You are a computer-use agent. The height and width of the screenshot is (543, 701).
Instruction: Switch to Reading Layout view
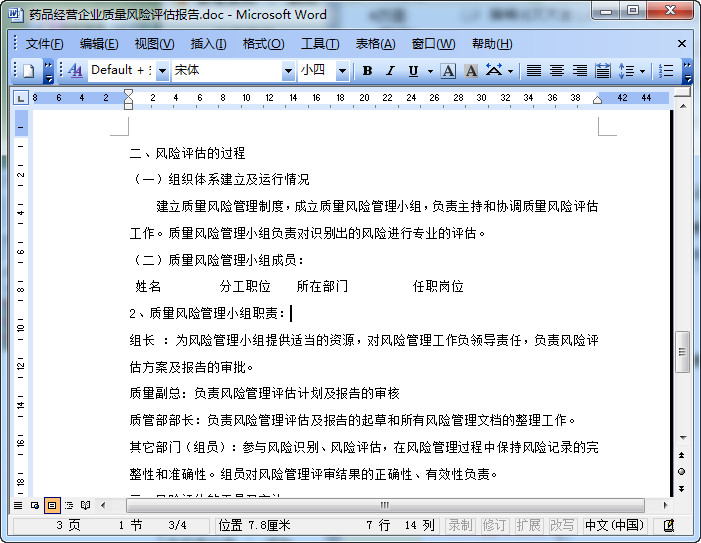85,505
